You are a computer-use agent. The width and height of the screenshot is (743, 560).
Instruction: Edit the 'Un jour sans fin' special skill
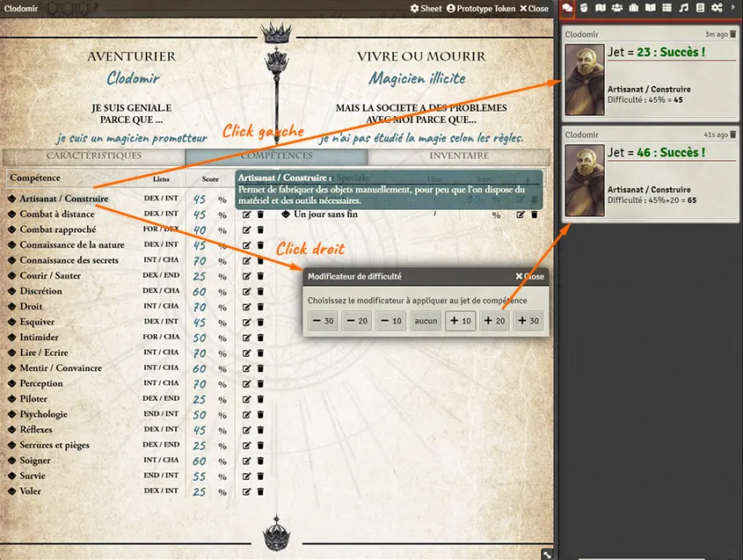pos(521,215)
